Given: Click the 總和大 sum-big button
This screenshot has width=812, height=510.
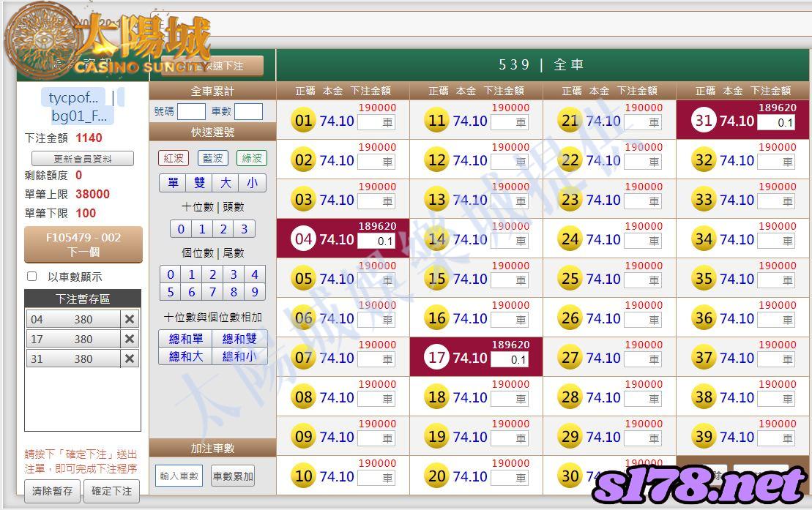Looking at the screenshot, I should [x=186, y=356].
